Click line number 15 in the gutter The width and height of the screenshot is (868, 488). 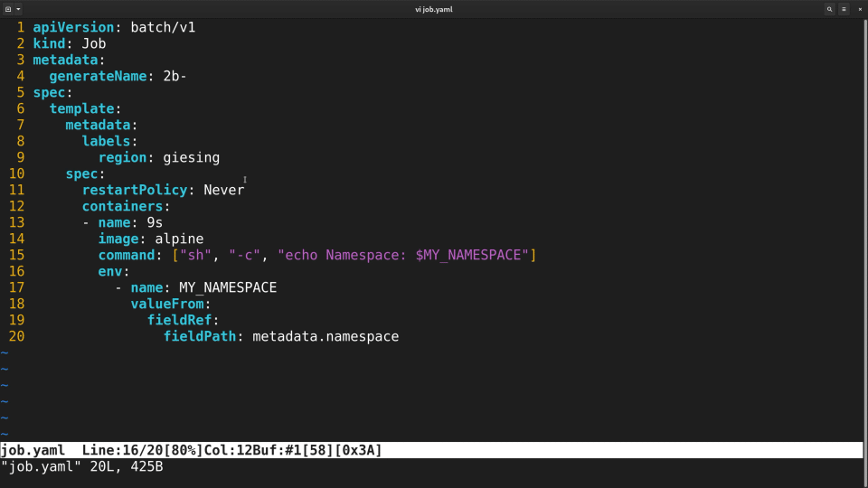tap(16, 255)
